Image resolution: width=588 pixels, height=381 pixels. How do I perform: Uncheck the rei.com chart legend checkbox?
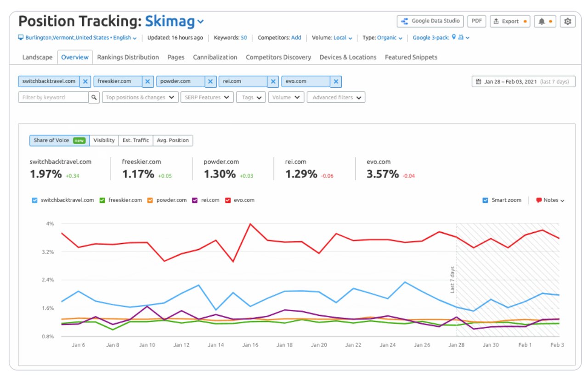point(194,200)
